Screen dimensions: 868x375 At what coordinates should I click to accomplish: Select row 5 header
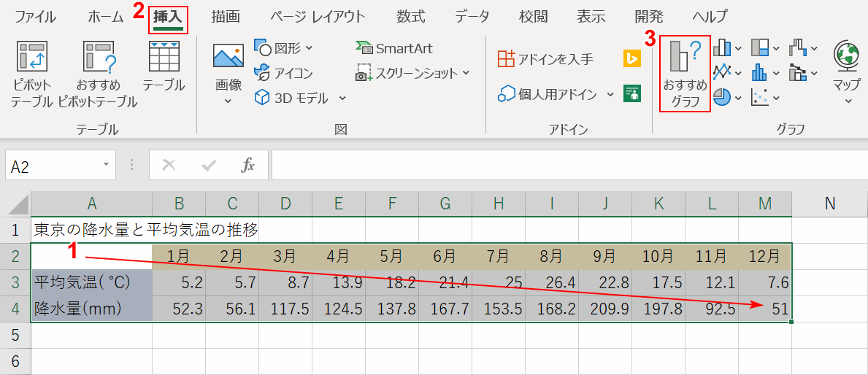click(15, 335)
